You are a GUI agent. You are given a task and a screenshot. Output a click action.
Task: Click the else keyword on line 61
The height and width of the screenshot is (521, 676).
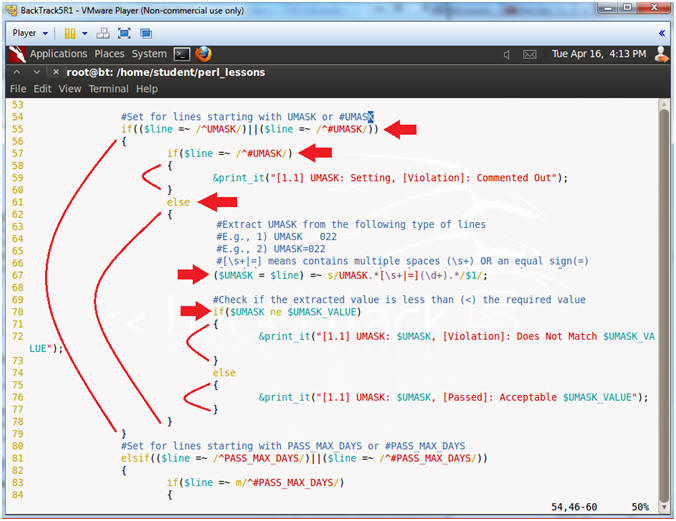pyautogui.click(x=178, y=202)
